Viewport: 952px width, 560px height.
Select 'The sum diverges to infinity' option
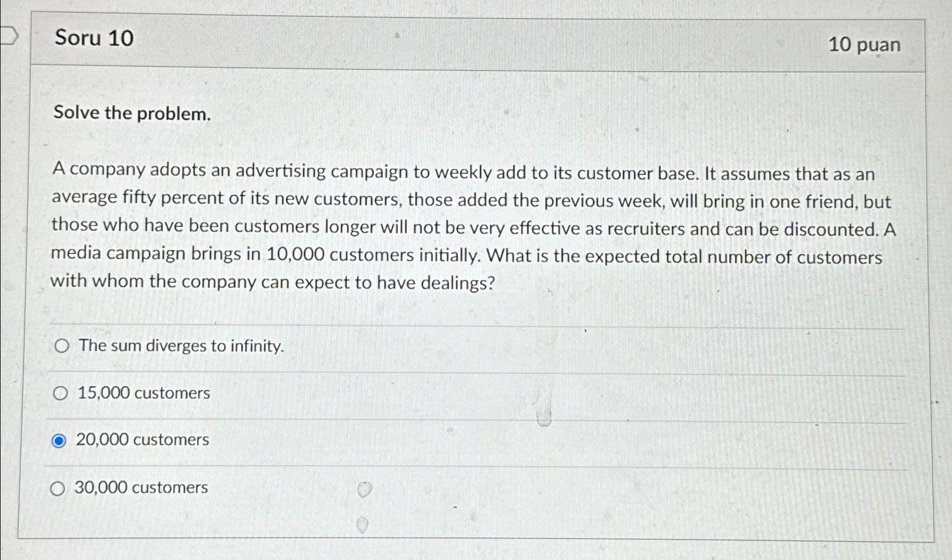coord(61,346)
